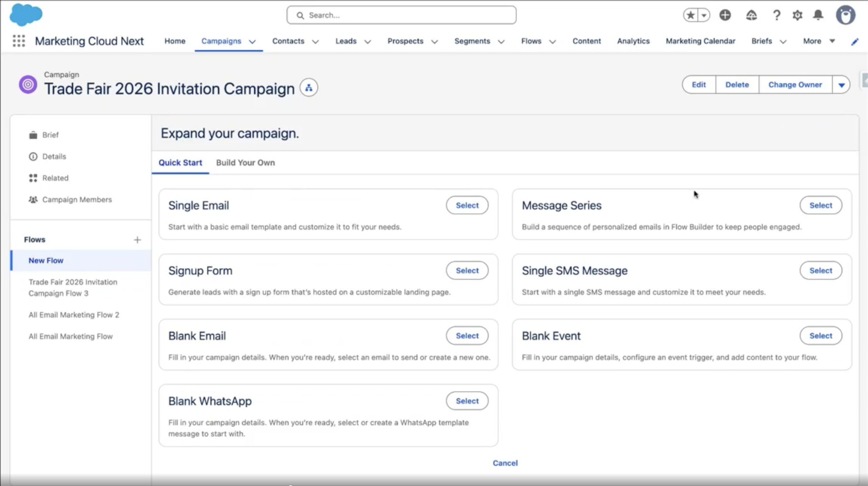868x486 pixels.
Task: Open the App Launcher grid icon
Action: coord(19,41)
